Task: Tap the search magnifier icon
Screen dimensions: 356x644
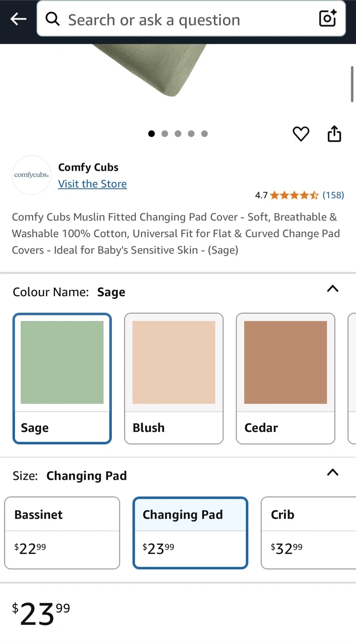Action: [53, 19]
